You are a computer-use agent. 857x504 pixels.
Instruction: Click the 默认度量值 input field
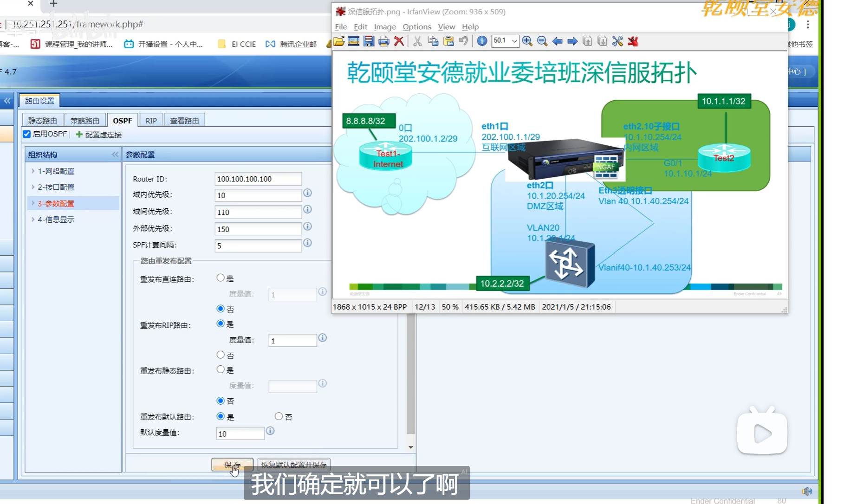pos(240,433)
